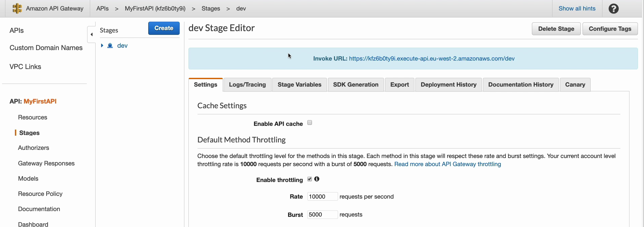Select the dev stage in Stages list

pyautogui.click(x=122, y=46)
